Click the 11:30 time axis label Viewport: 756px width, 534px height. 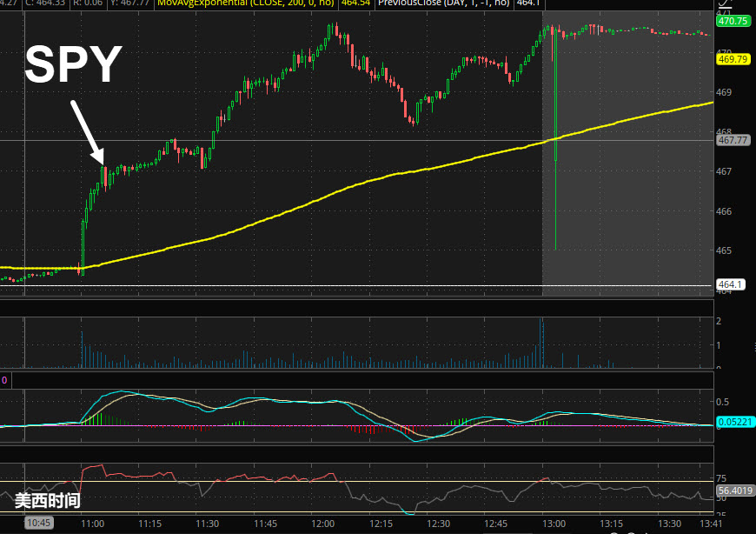(x=208, y=524)
